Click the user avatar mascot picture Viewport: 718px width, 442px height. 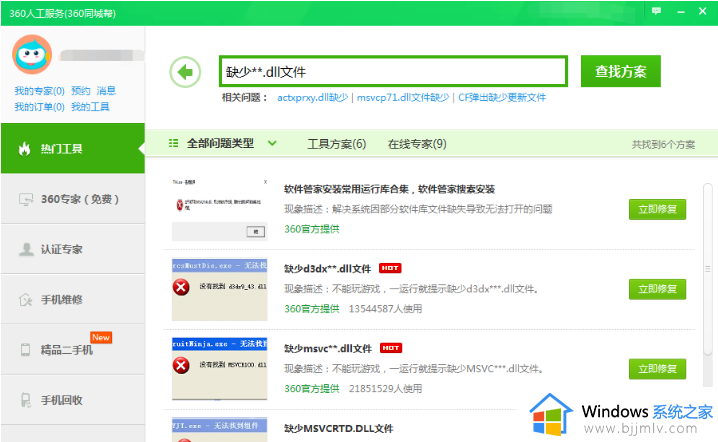pos(32,55)
